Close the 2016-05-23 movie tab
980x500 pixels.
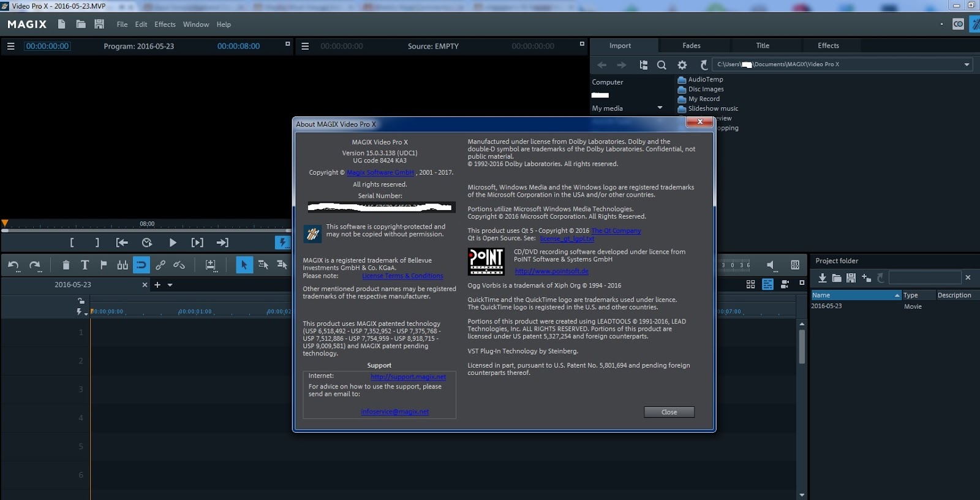pos(145,285)
